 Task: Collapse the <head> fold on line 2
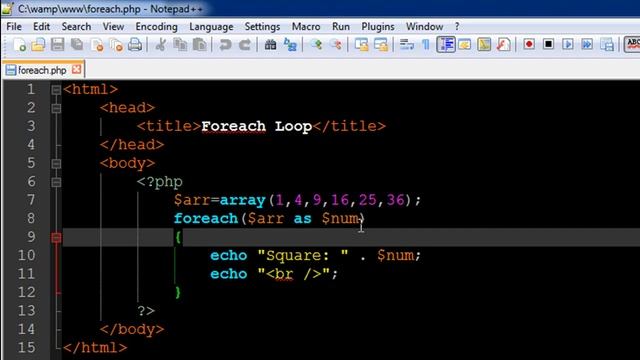coord(56,108)
